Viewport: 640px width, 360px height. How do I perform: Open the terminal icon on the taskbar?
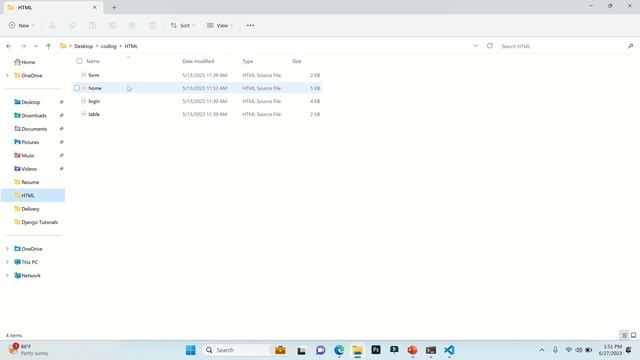[431, 350]
